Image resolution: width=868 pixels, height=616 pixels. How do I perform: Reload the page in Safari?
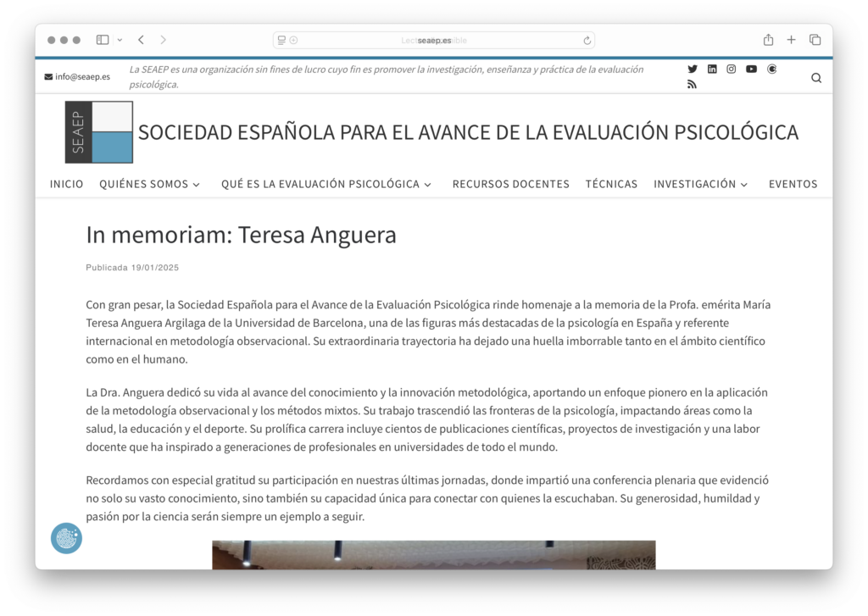click(x=587, y=41)
